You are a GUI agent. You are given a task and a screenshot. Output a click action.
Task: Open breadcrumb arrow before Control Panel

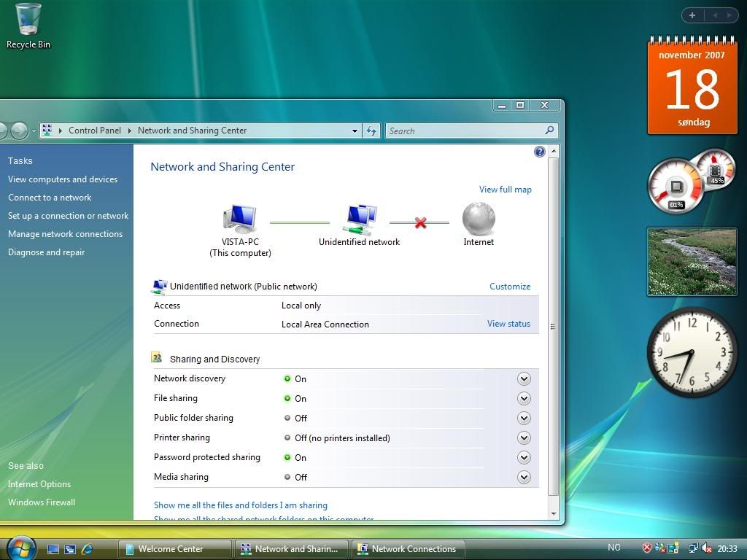(x=61, y=131)
